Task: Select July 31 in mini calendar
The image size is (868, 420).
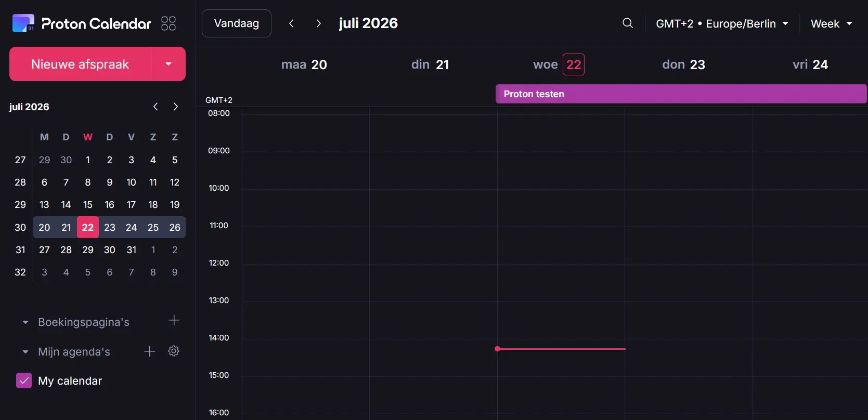Action: tap(132, 250)
